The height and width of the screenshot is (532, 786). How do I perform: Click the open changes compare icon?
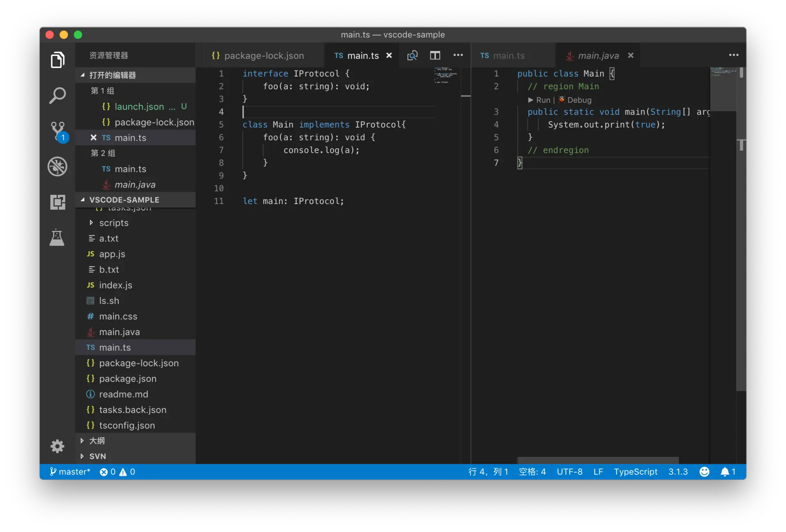412,55
